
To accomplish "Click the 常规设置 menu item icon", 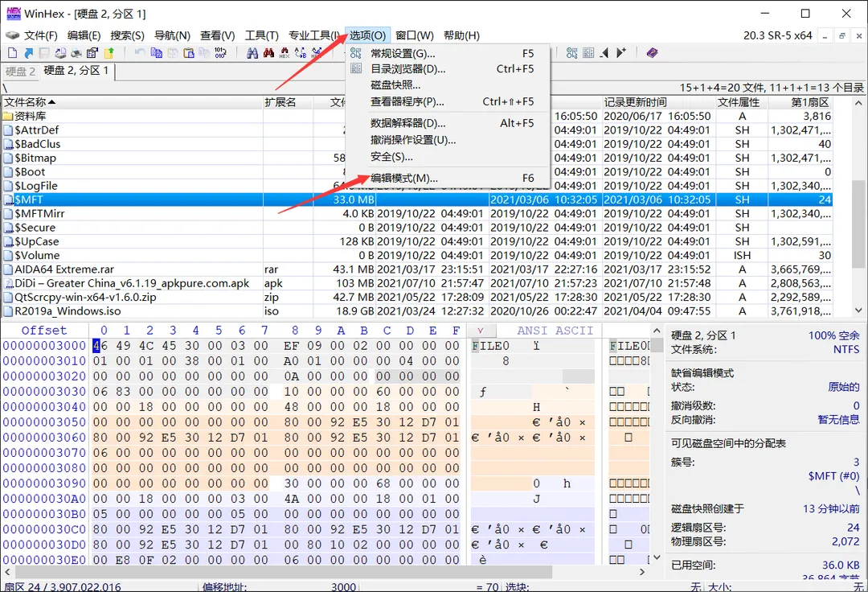I will point(356,53).
